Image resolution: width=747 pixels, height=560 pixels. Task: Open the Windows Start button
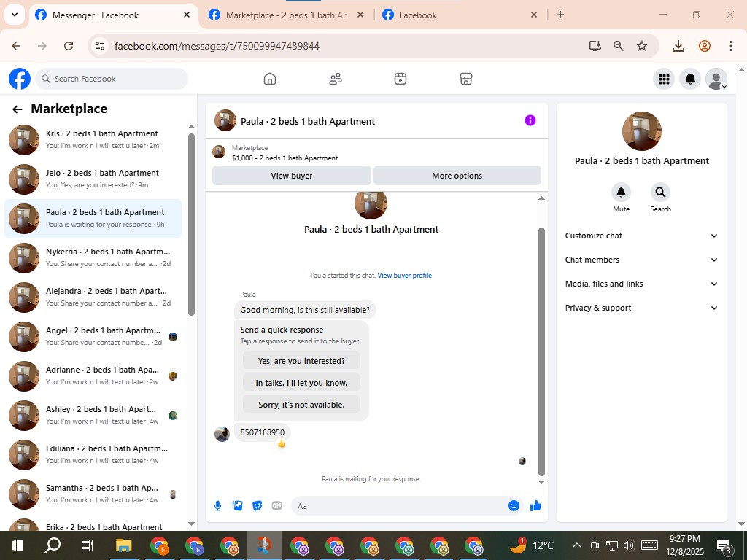(18, 545)
